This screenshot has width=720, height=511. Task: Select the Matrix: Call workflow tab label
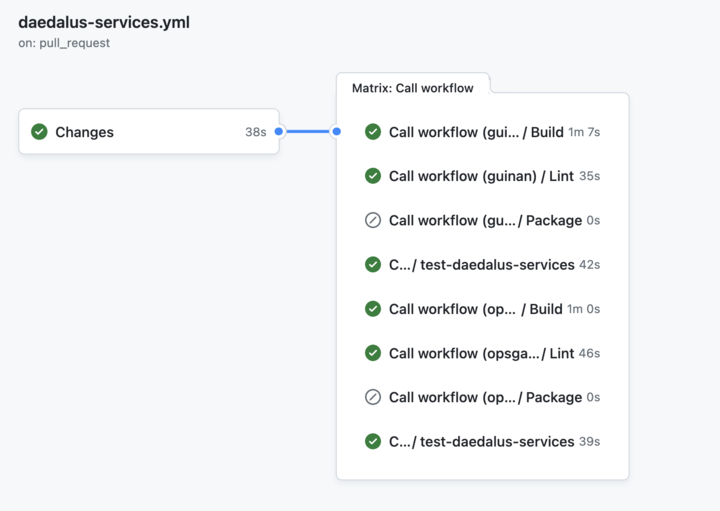[412, 88]
